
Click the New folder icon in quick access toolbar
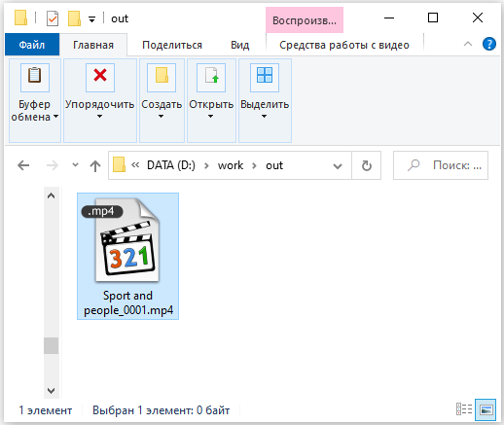click(74, 18)
